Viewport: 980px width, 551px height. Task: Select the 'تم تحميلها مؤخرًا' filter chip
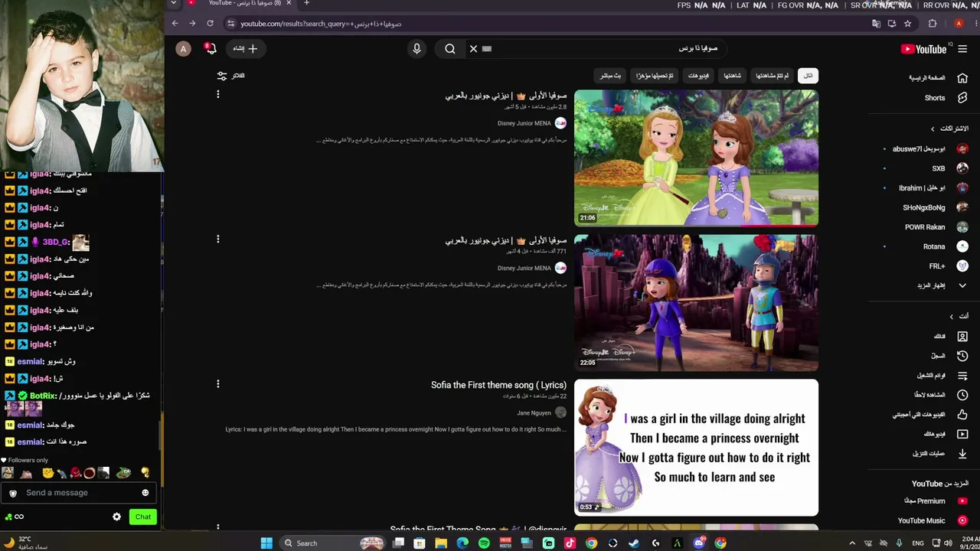click(655, 76)
